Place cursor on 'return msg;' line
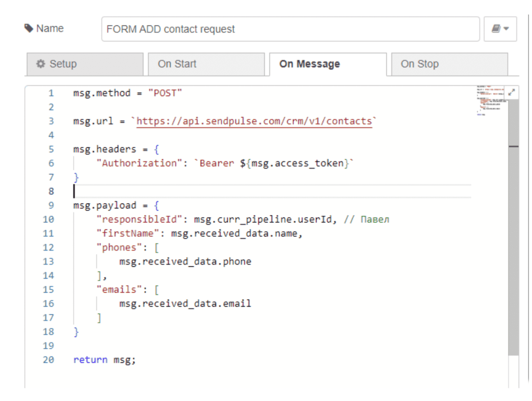 click(x=105, y=360)
